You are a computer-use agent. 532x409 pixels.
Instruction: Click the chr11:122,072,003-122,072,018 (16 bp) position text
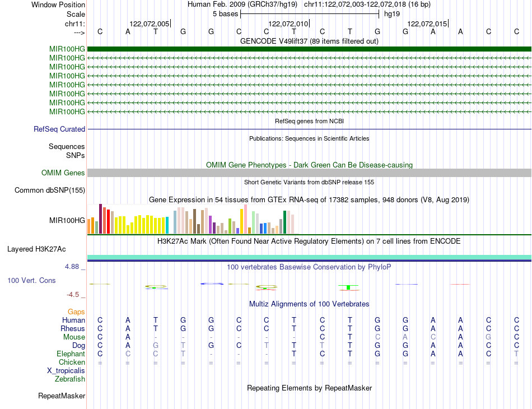[x=367, y=4]
